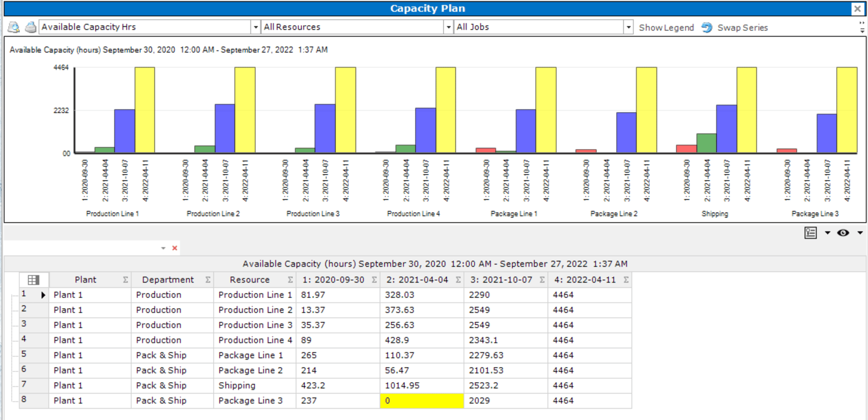Click the filter dropdown arrow beside the X

tap(162, 248)
